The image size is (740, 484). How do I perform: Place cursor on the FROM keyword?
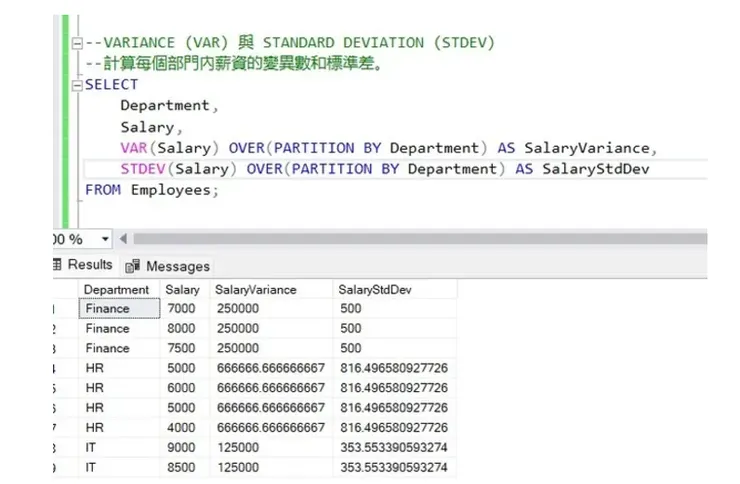pyautogui.click(x=103, y=190)
